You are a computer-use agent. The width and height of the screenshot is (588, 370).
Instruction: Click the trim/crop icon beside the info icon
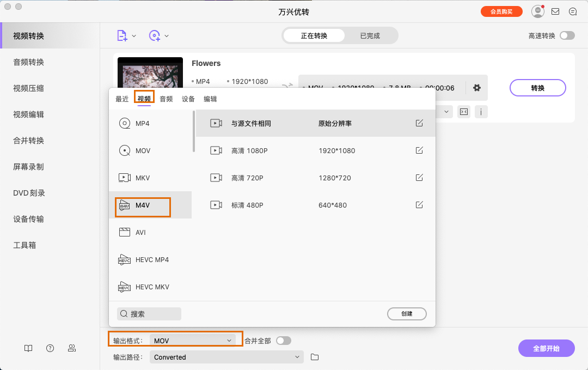click(463, 112)
